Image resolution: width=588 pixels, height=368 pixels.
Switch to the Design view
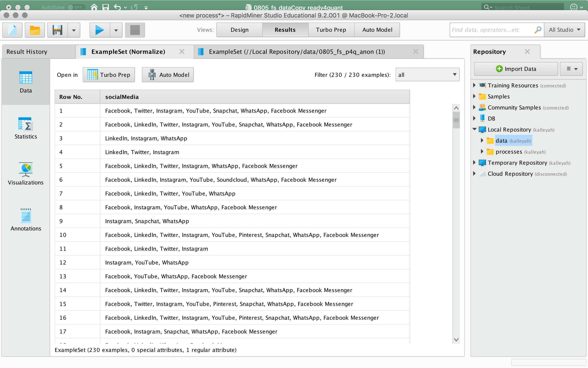[239, 30]
